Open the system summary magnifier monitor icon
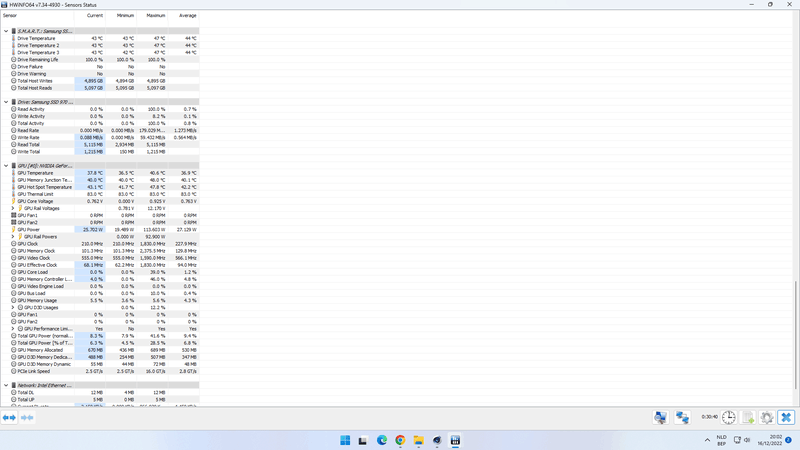Screen dimensions: 800x450 coord(661,417)
